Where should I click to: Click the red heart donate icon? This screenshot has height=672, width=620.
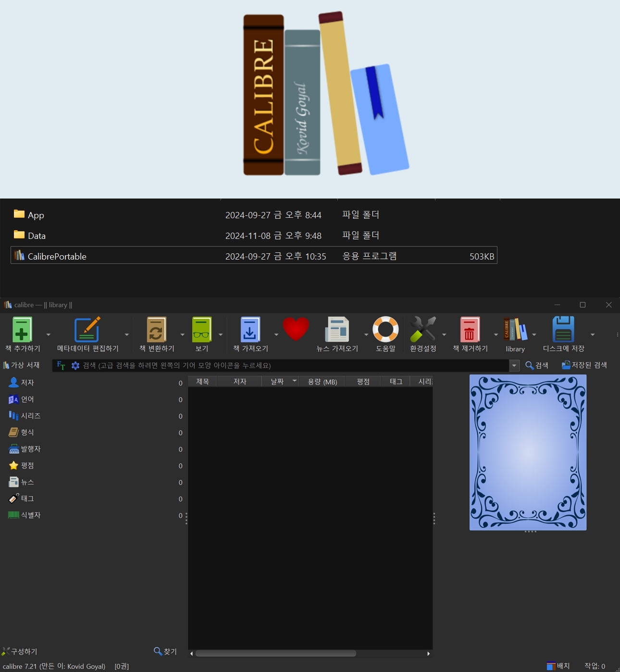pyautogui.click(x=296, y=329)
